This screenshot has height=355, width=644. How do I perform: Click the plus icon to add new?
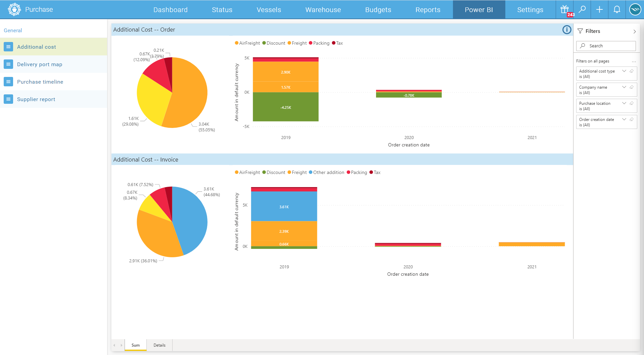tap(599, 10)
